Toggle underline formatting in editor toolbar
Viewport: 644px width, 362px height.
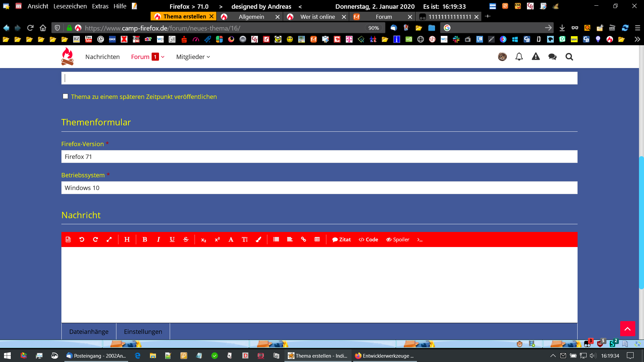coord(172,239)
